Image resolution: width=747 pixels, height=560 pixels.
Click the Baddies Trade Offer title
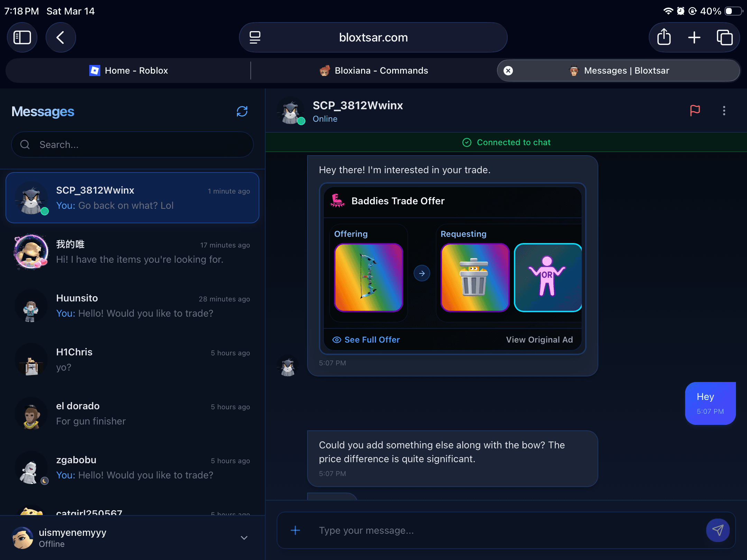click(398, 201)
